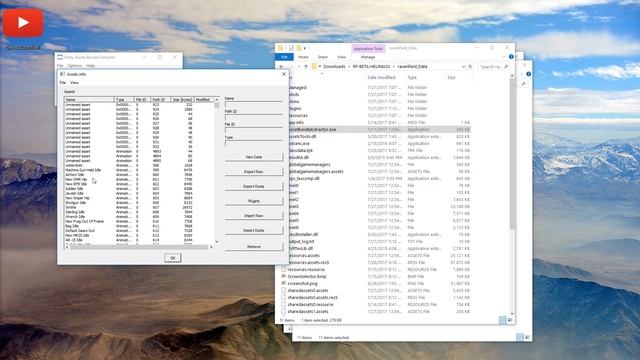
Task: Click the Properties icon in Explorer's quick access toolbar
Action: click(x=291, y=48)
